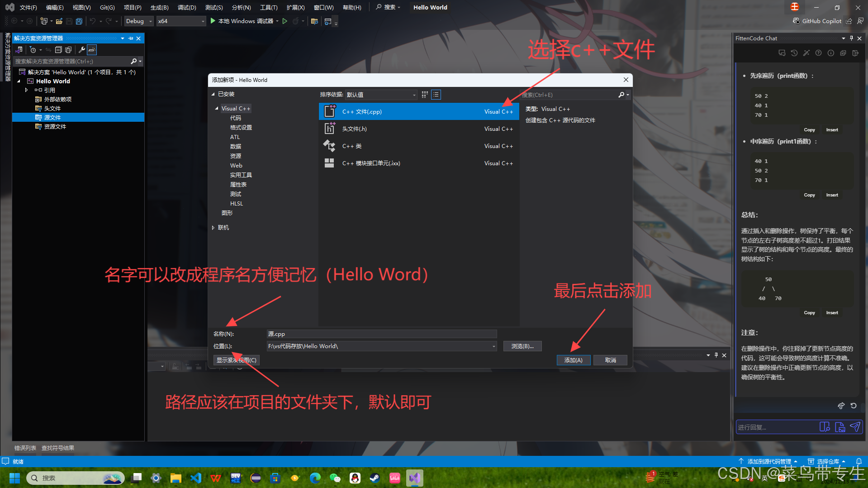
Task: Open FittenCode chat history
Action: [794, 53]
